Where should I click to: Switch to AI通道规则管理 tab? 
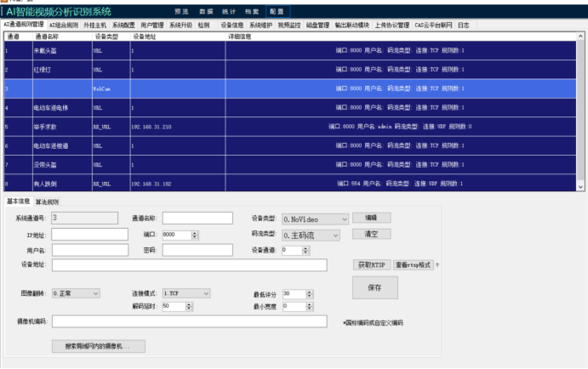(x=24, y=25)
